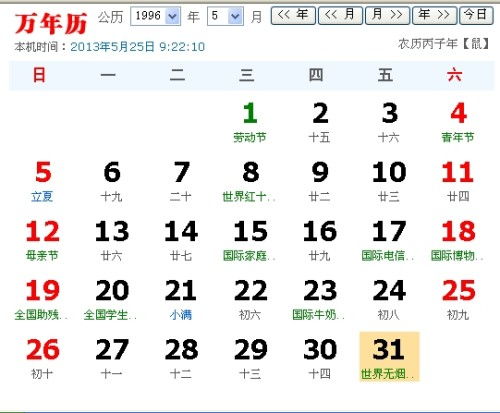The height and width of the screenshot is (413, 500).
Task: Select May 14 date cell
Action: point(181,241)
